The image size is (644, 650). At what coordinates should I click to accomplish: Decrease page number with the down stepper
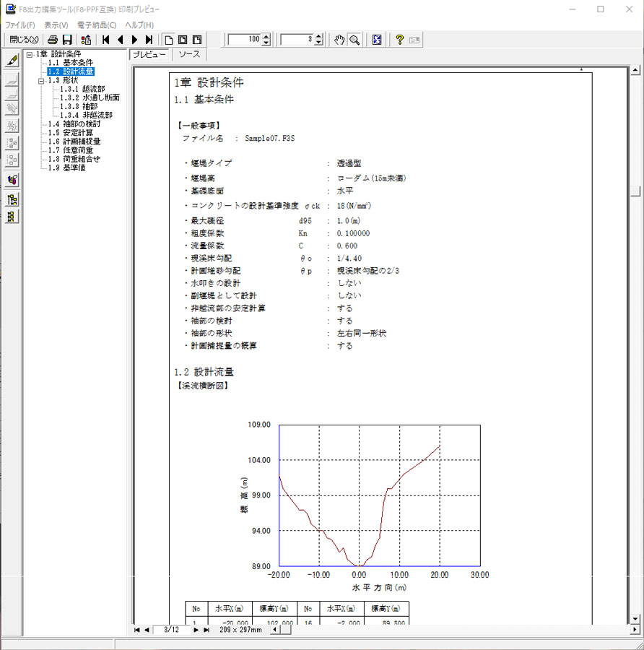tap(318, 43)
